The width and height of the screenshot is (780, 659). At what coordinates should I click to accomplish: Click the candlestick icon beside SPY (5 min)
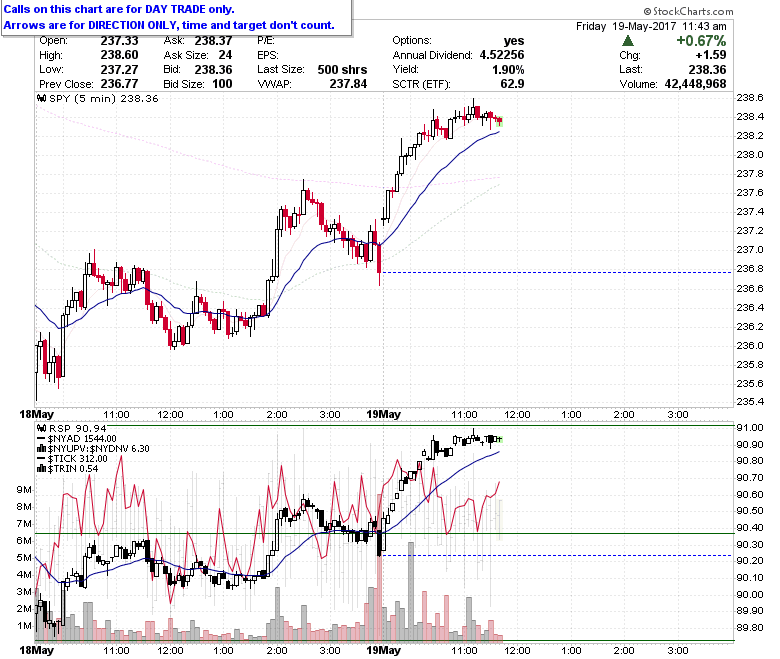42,98
